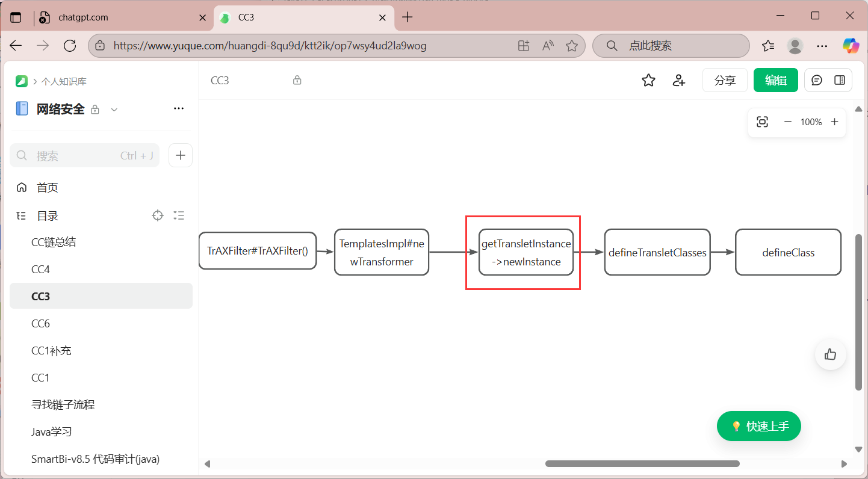Click the fit-to-screen zoom icon

762,122
